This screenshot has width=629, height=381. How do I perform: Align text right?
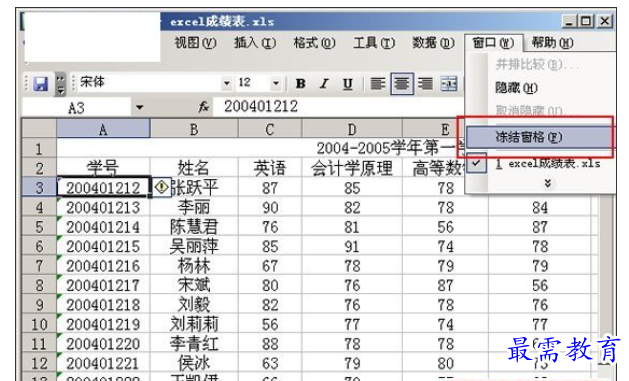tap(425, 84)
